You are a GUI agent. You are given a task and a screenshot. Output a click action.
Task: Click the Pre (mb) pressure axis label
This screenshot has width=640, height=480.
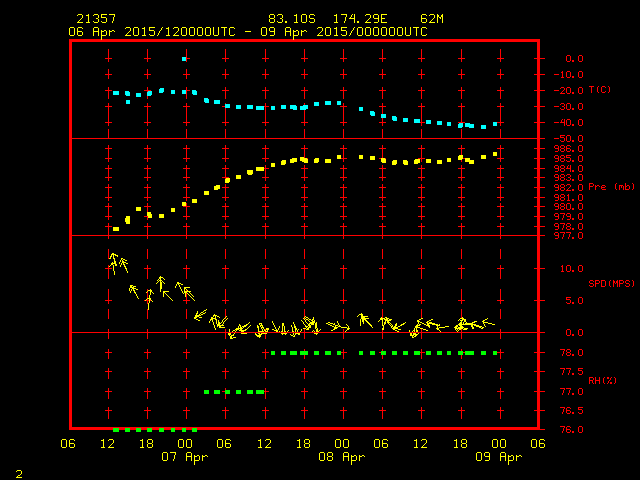pos(611,187)
